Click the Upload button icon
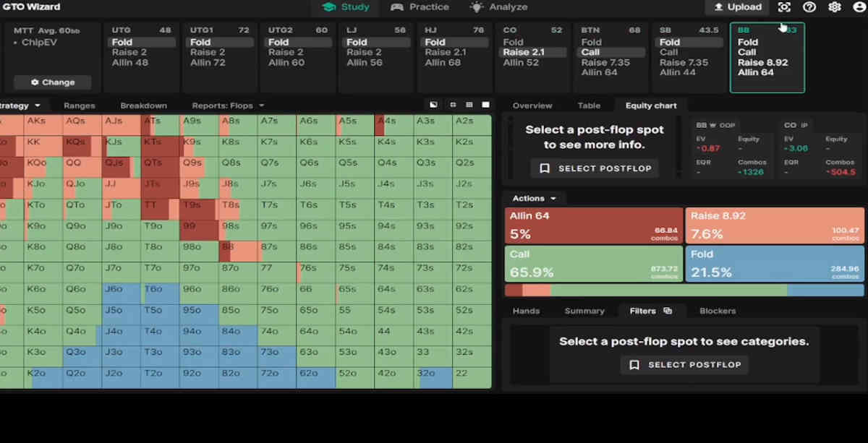Viewport: 868px width, 443px height. [718, 7]
